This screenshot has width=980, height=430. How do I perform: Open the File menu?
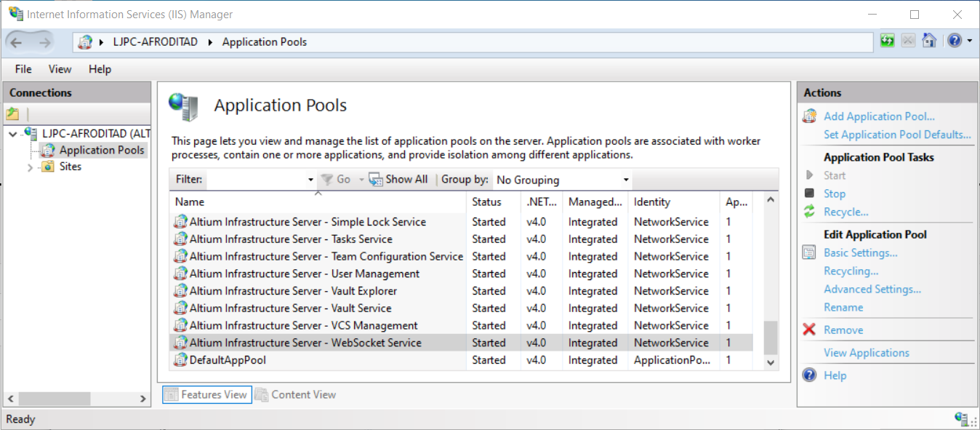point(23,69)
